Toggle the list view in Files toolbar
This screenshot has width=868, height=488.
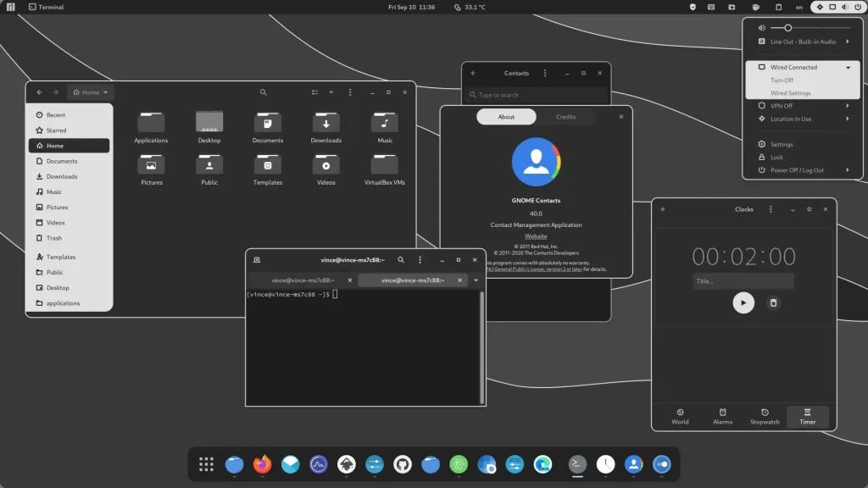click(x=314, y=92)
